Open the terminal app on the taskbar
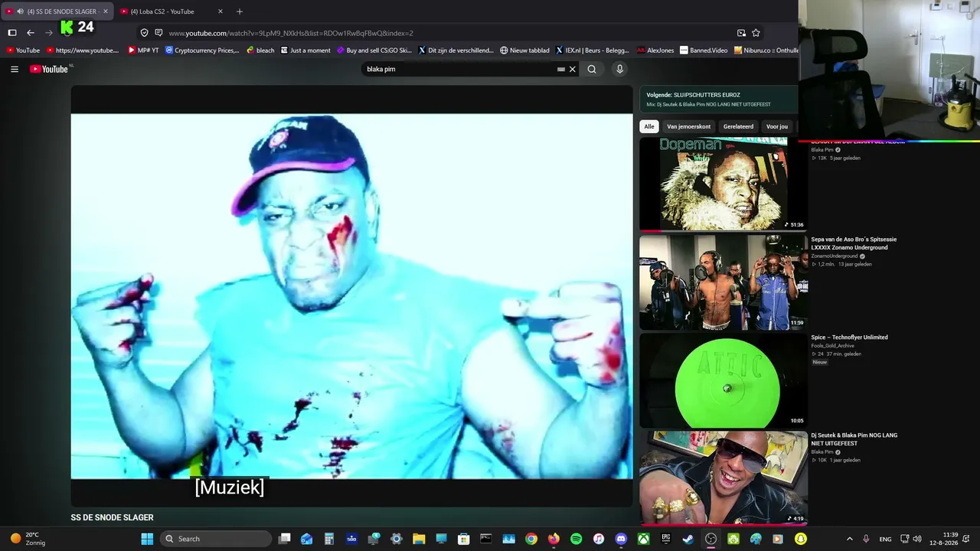 click(x=486, y=539)
